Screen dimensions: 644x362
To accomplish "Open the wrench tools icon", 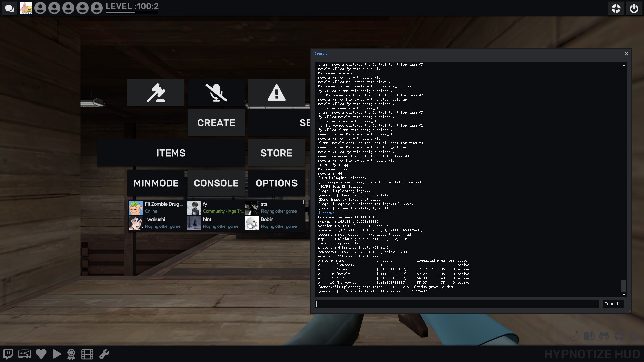I will pos(104,354).
